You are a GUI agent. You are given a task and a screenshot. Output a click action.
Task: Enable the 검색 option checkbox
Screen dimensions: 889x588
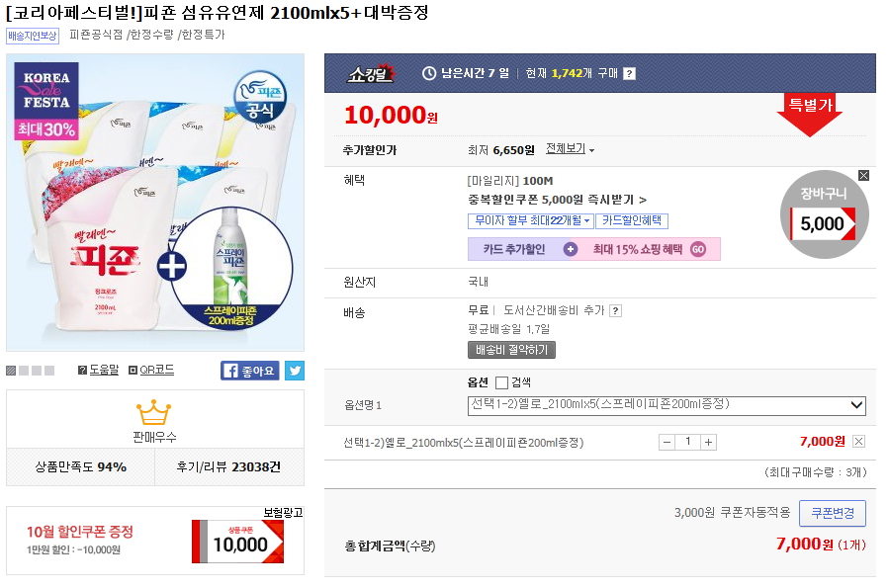coord(501,382)
